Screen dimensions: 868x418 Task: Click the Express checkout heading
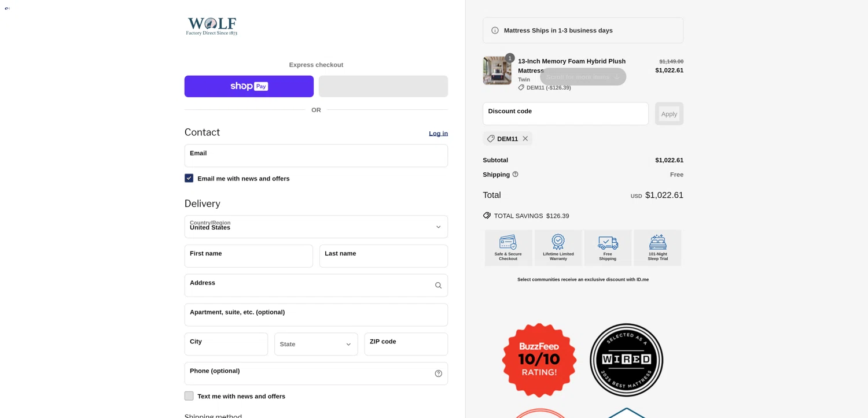(316, 65)
